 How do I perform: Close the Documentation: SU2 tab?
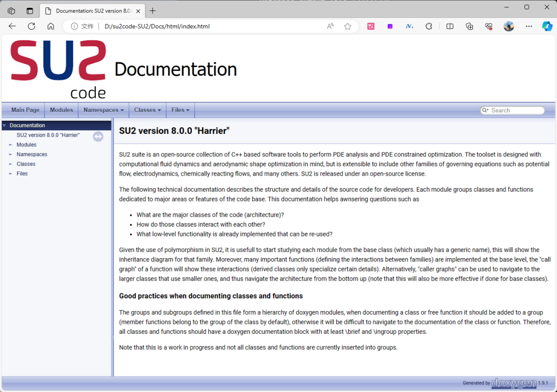(138, 11)
